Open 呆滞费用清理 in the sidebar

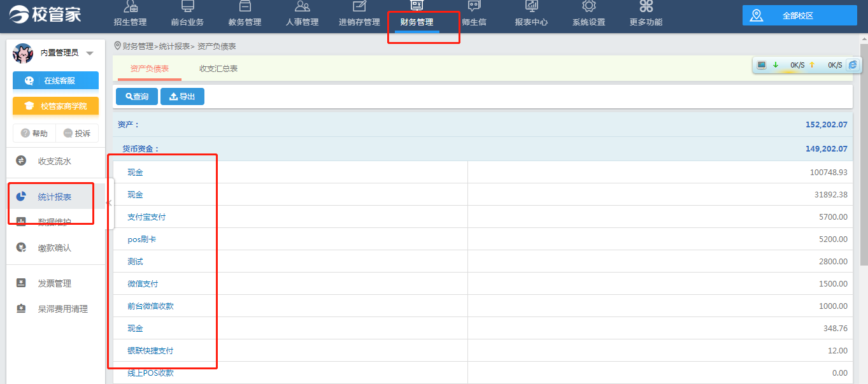(x=62, y=309)
